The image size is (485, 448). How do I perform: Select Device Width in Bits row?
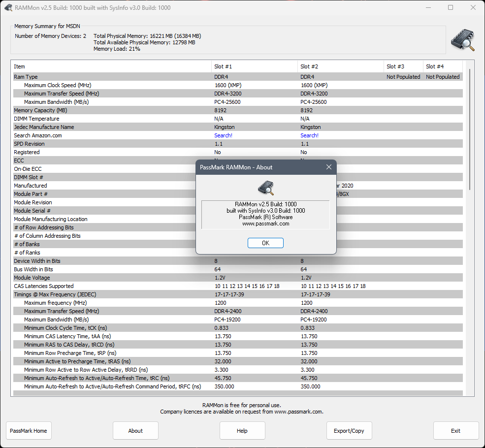[238, 260]
